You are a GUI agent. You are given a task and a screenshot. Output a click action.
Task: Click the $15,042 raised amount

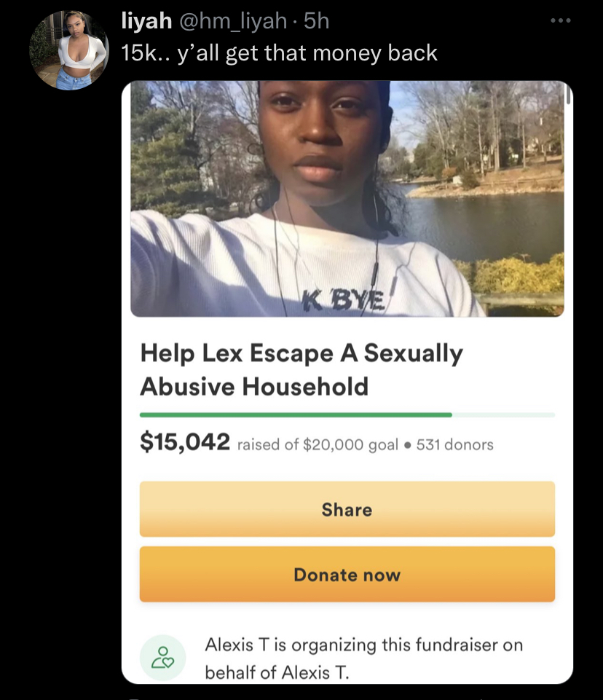coord(185,441)
